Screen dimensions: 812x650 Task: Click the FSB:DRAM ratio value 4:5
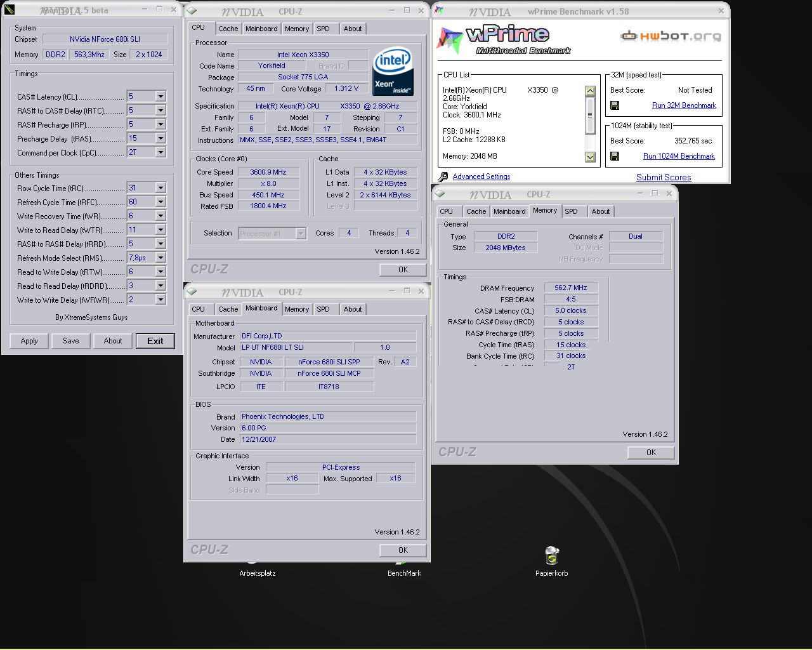pyautogui.click(x=571, y=299)
